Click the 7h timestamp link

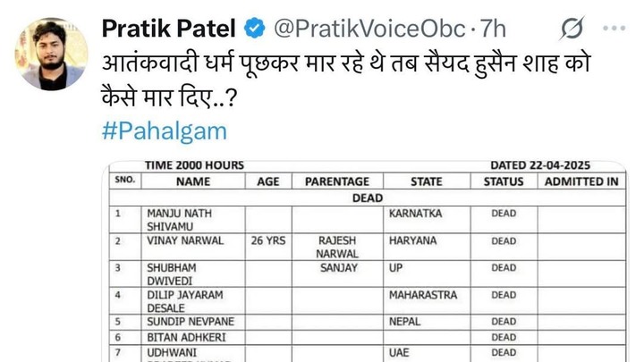(493, 29)
